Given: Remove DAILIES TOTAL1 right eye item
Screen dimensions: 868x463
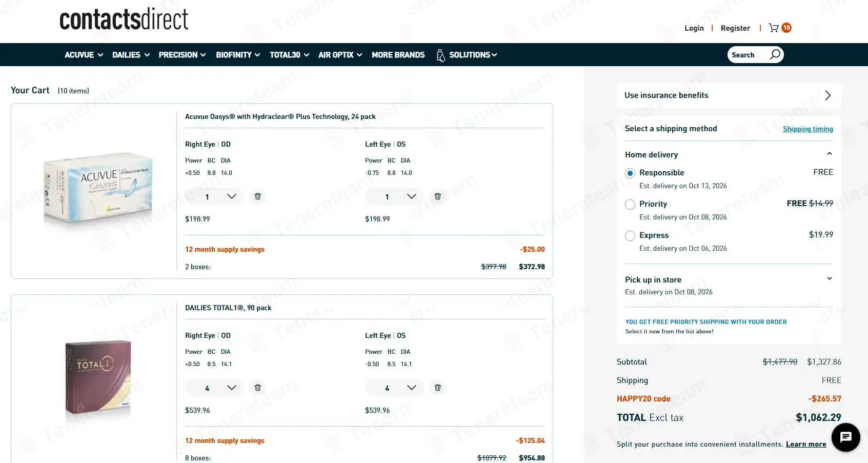Looking at the screenshot, I should (258, 388).
